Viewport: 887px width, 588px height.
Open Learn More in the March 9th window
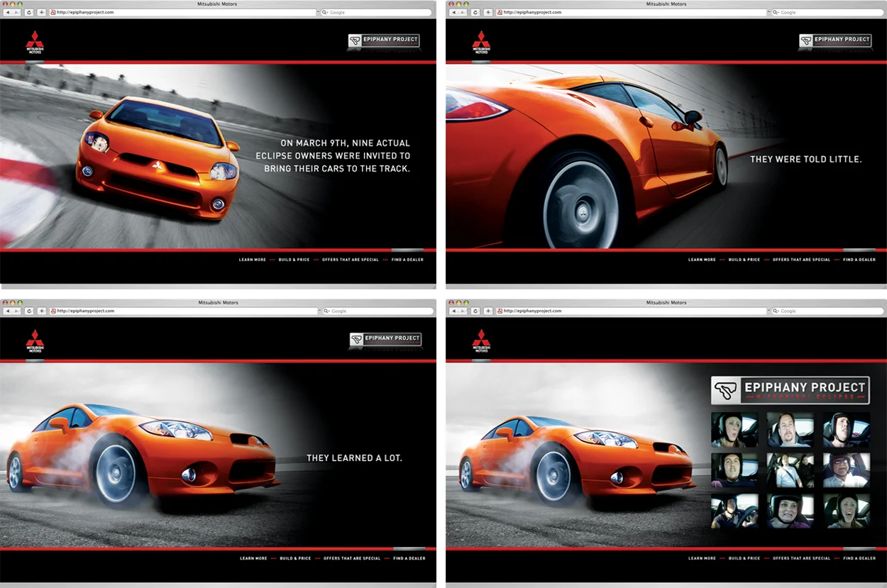click(253, 260)
